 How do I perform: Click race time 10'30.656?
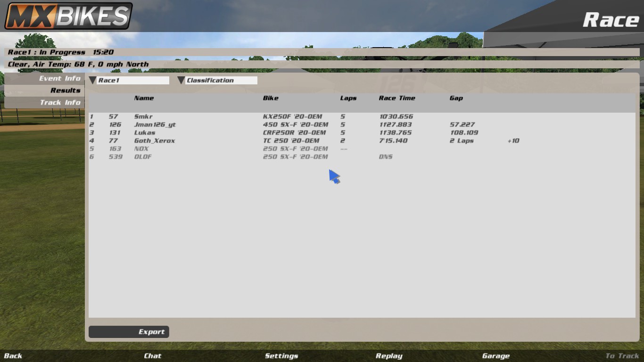point(396,116)
